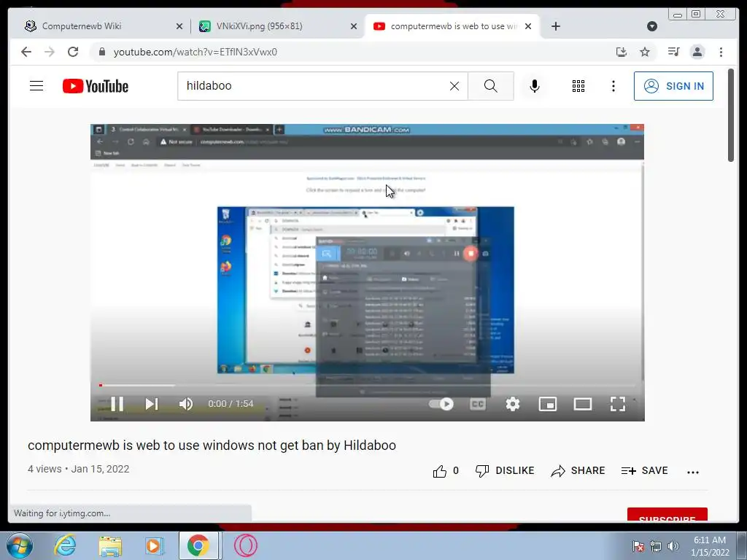Image resolution: width=747 pixels, height=560 pixels.
Task: Open the Chrome three-dot menu
Action: [721, 52]
